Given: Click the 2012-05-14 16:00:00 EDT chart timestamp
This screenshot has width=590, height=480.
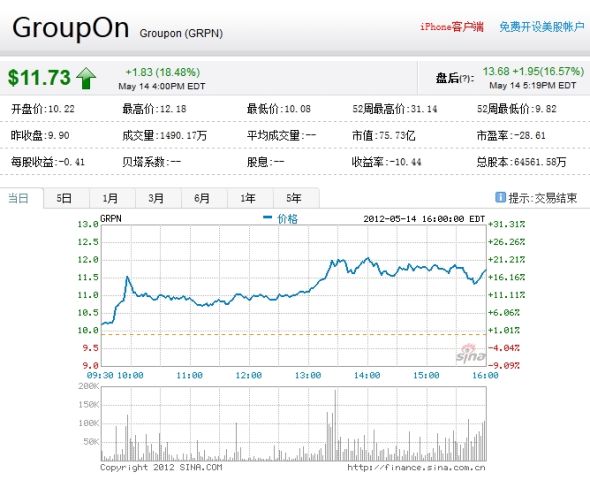Looking at the screenshot, I should click(x=424, y=219).
